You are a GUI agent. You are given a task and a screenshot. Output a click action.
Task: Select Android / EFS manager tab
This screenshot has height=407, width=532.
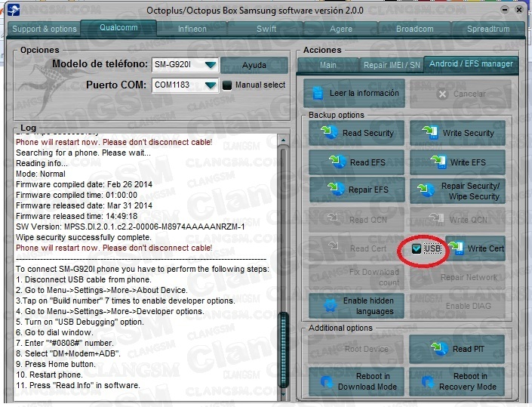471,64
